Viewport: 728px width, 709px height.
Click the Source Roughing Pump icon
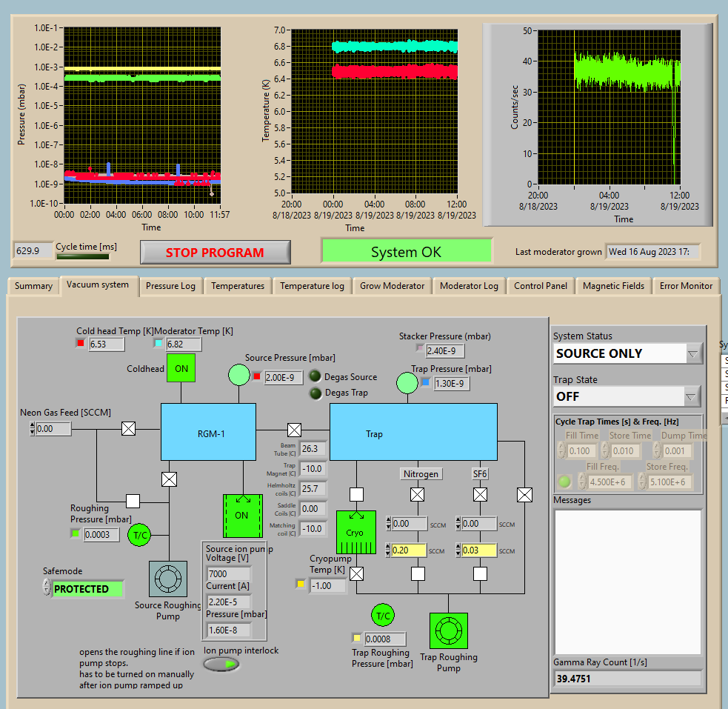click(168, 579)
